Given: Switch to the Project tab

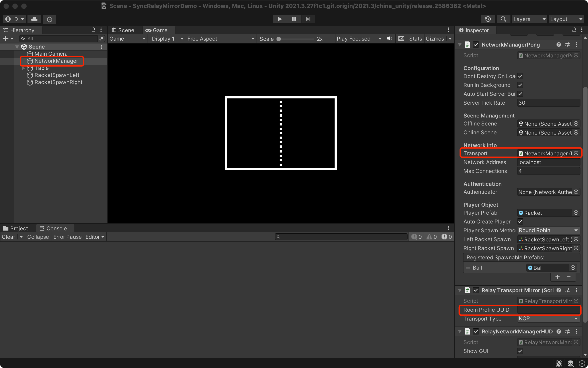Looking at the screenshot, I should 16,228.
